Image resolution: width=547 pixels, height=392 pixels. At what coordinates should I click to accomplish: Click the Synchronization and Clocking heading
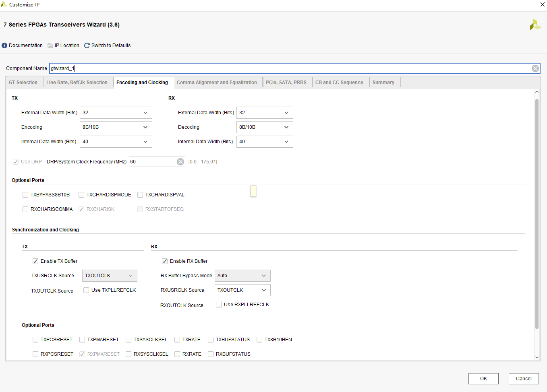point(46,230)
